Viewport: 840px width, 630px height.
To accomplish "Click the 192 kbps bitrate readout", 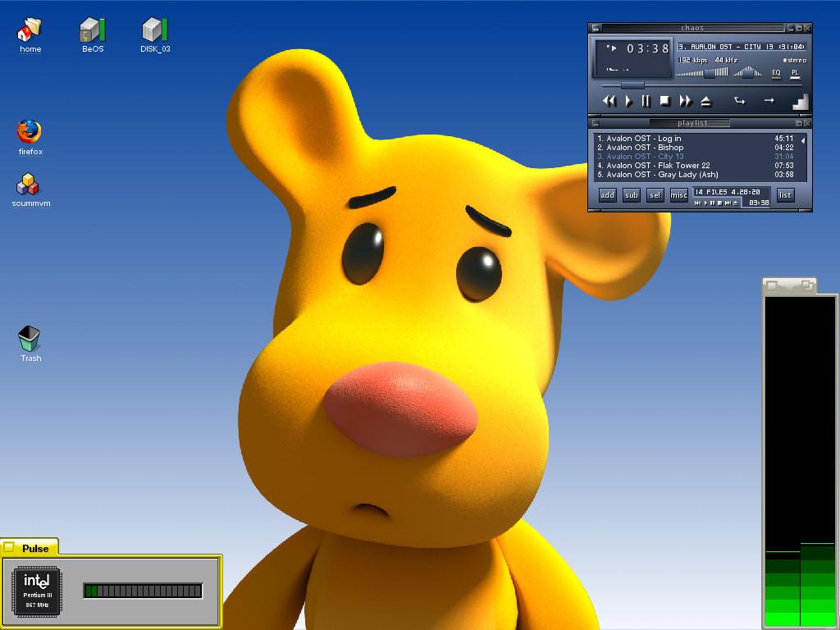I will point(693,60).
